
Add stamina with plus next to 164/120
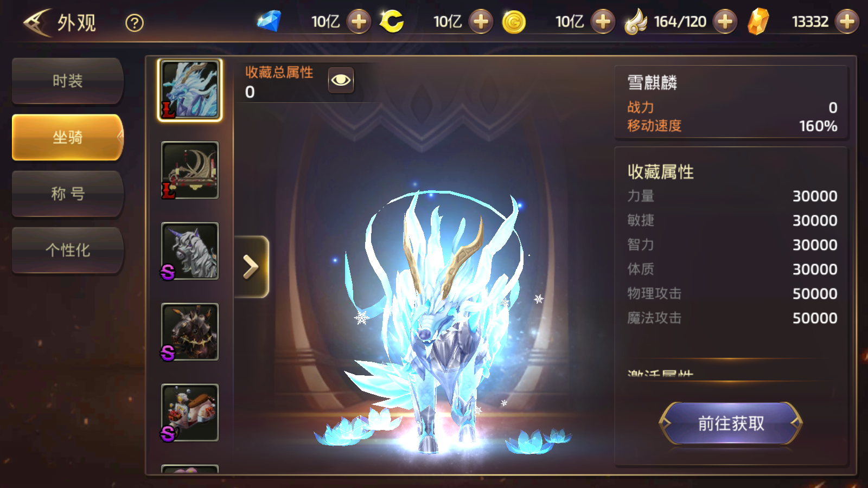[x=725, y=22]
